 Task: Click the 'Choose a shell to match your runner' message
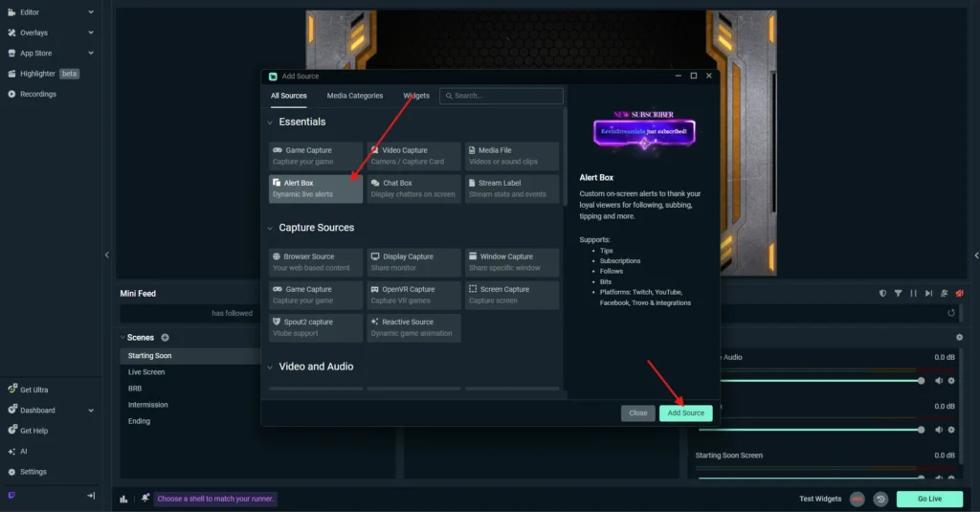(x=215, y=499)
